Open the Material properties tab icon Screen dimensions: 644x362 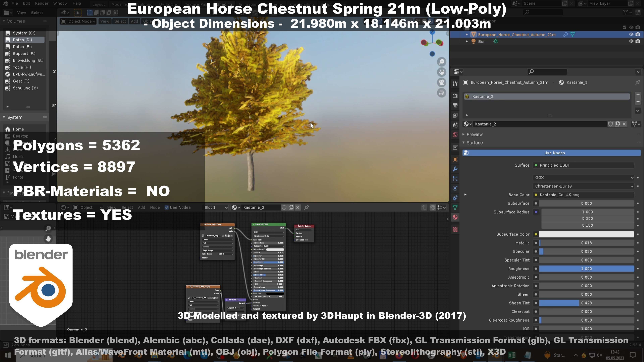pyautogui.click(x=455, y=217)
